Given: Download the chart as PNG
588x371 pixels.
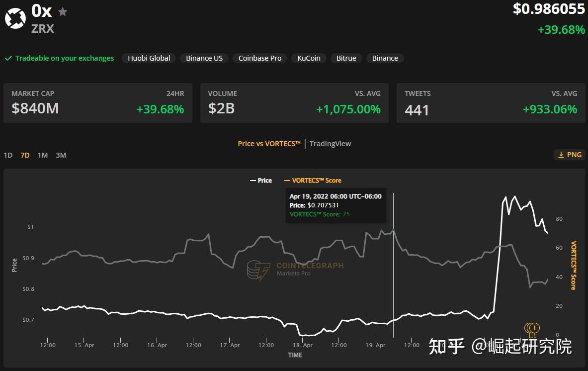Looking at the screenshot, I should click(569, 155).
